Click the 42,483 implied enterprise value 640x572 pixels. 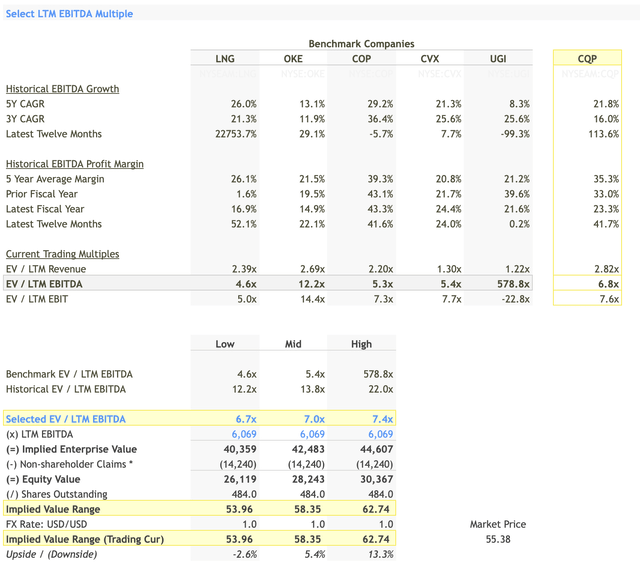pyautogui.click(x=308, y=450)
